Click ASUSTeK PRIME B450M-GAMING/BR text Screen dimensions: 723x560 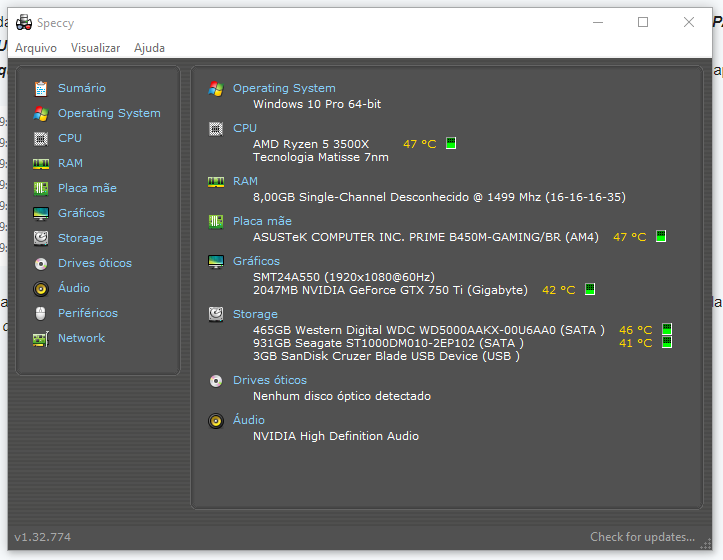(426, 237)
